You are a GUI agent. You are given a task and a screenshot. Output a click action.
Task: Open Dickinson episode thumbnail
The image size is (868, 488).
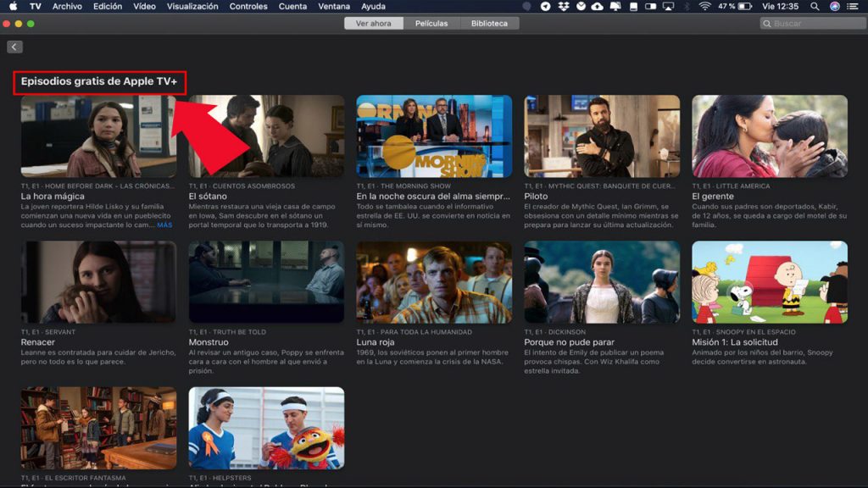click(602, 282)
